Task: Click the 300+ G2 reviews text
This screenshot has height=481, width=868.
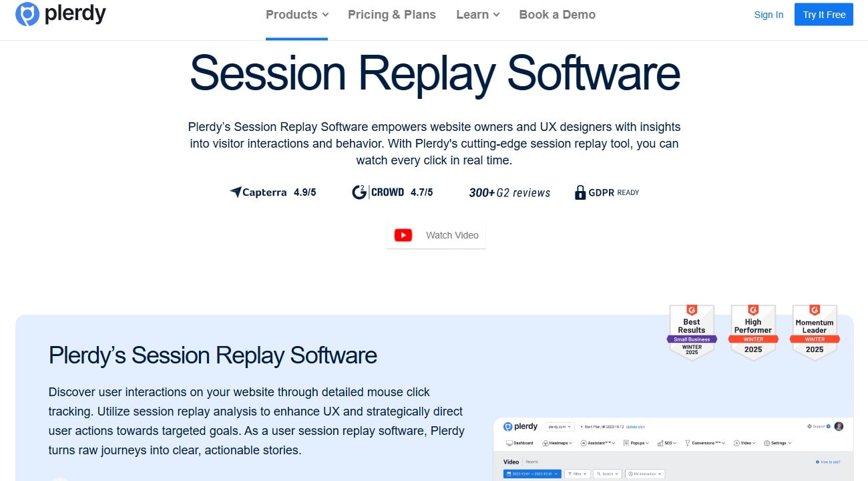Action: [509, 193]
